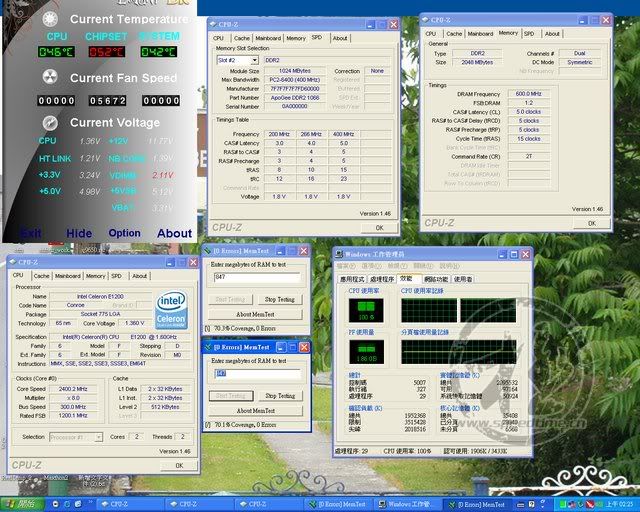Switch to 處理程序 tab in Task Manager
This screenshot has width=640, height=512.
coord(382,279)
